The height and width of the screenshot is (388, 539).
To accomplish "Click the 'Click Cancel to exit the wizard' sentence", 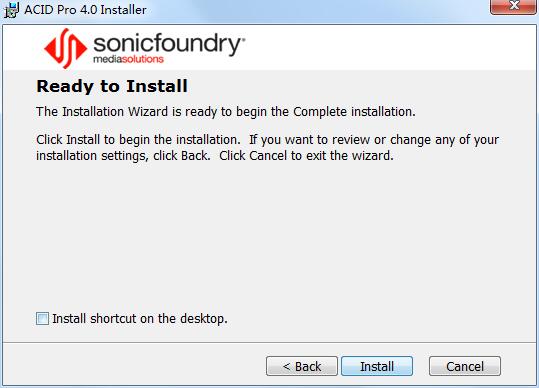I will pos(306,156).
